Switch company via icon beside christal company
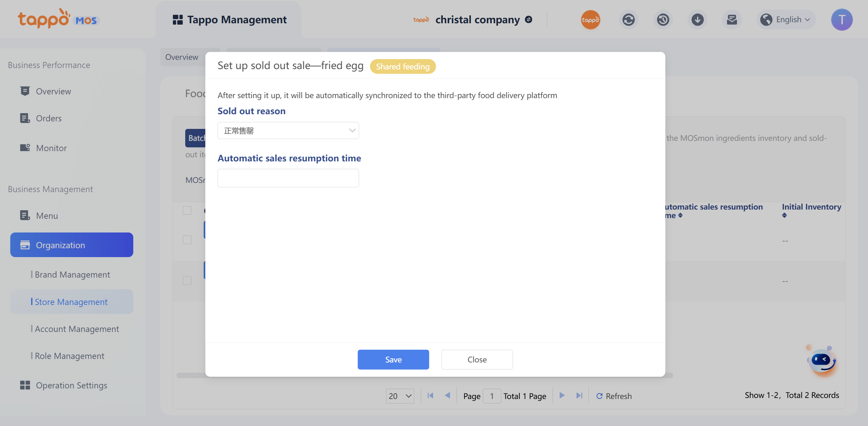This screenshot has height=426, width=868. pyautogui.click(x=529, y=19)
